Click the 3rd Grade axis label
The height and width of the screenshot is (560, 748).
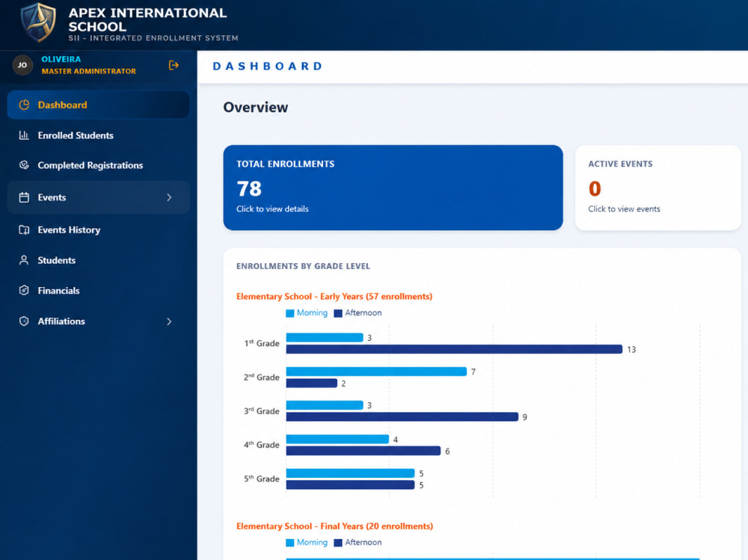(261, 411)
